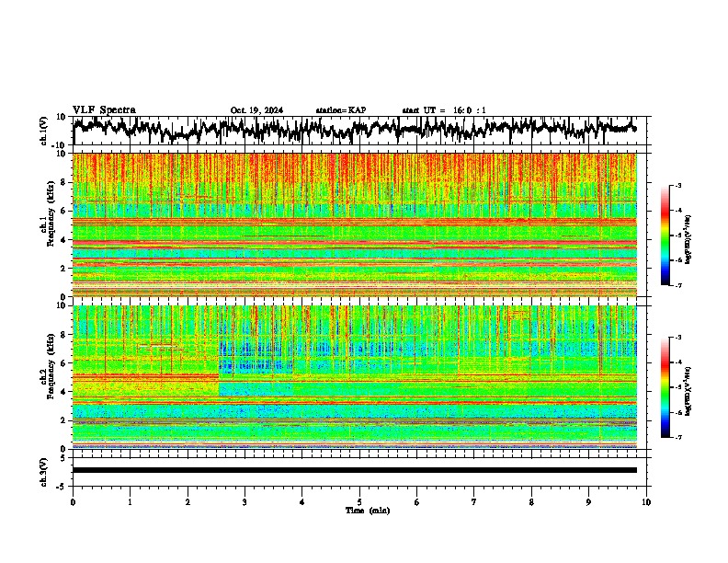Click the black ch.3 signal bar

355,470
